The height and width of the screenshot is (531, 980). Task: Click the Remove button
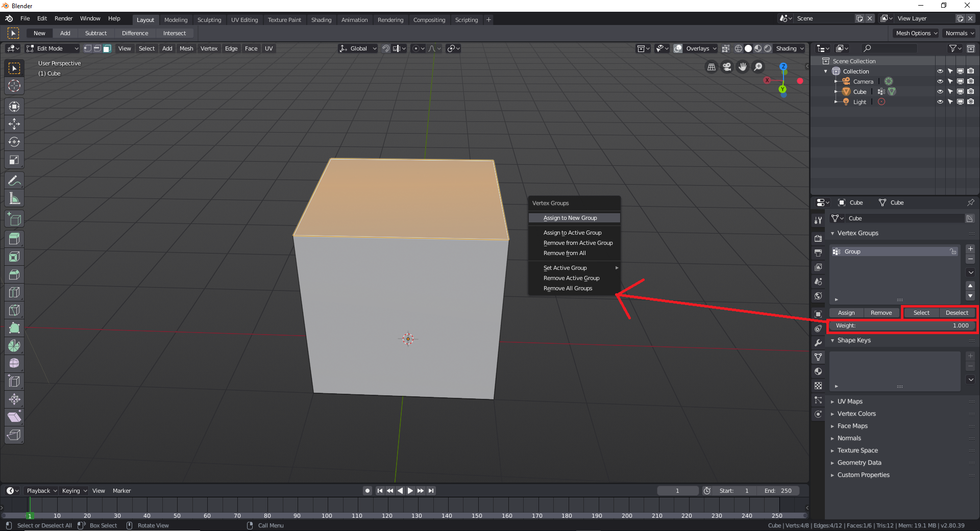pyautogui.click(x=881, y=313)
